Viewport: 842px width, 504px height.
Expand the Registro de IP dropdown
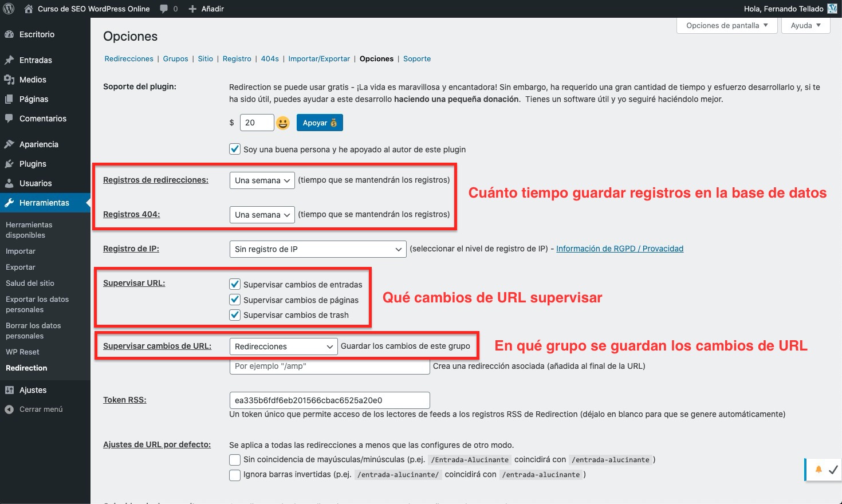pos(317,249)
